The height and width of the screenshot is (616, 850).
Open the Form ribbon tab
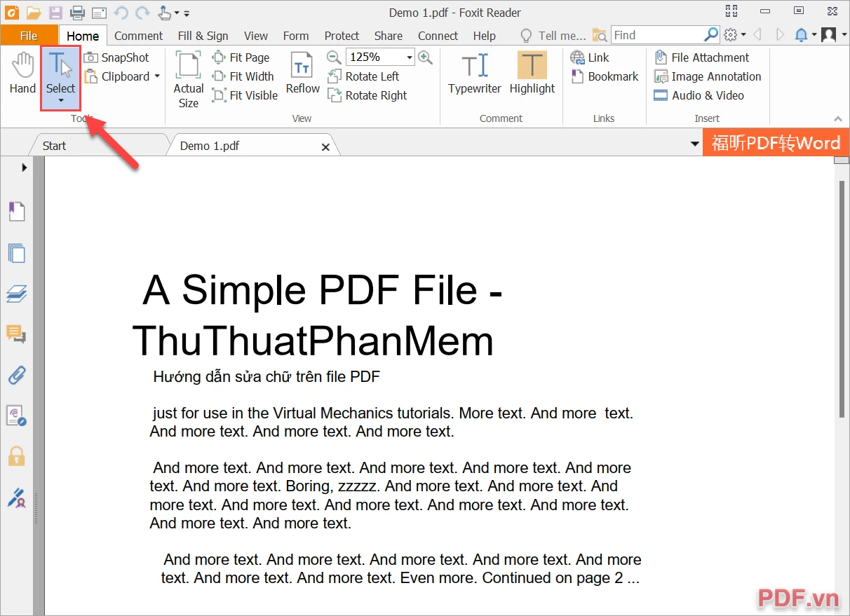296,36
